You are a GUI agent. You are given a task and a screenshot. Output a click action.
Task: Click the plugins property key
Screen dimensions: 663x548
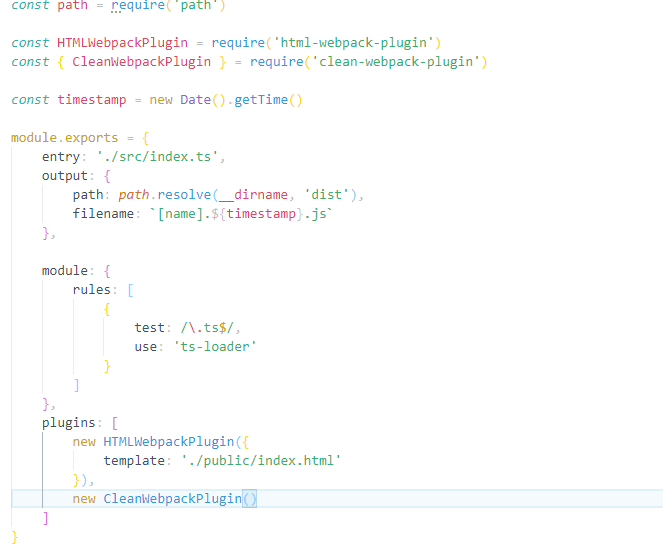coord(68,423)
